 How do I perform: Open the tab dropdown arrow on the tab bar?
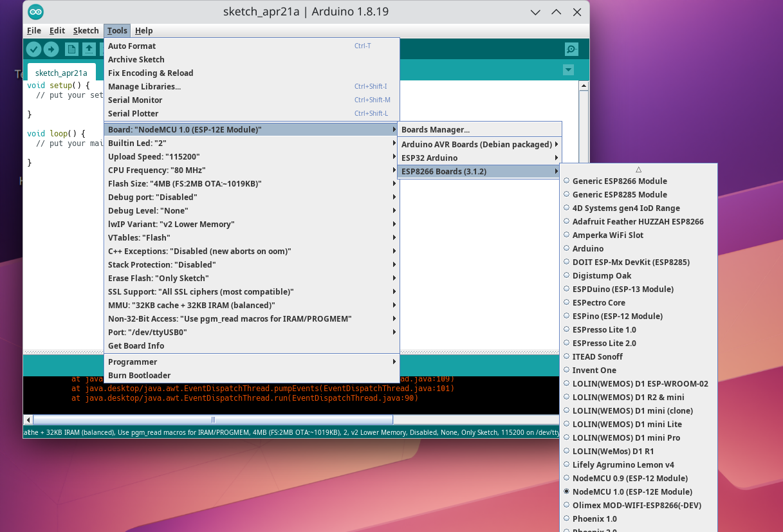tap(568, 69)
